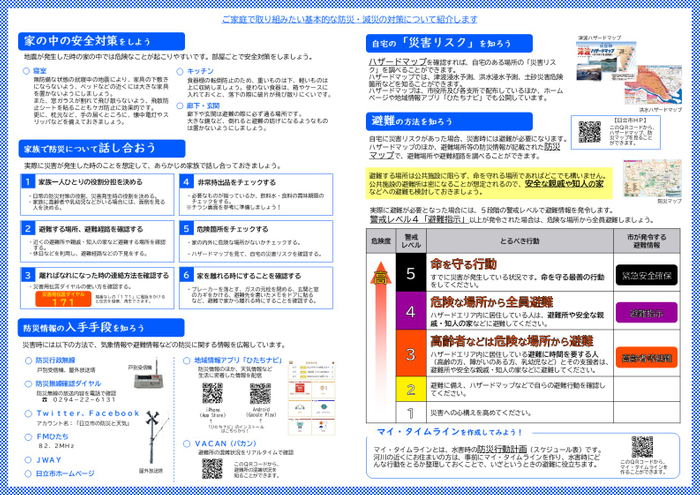Click the 命を守る行動 heading in the table

pos(463,264)
